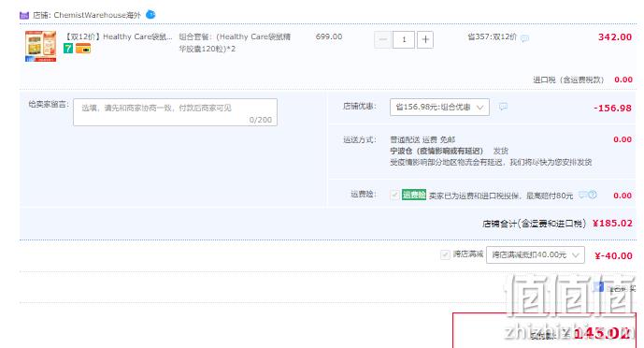
Task: Open the 省156.98元:组合优惠 dropdown
Action: [439, 107]
